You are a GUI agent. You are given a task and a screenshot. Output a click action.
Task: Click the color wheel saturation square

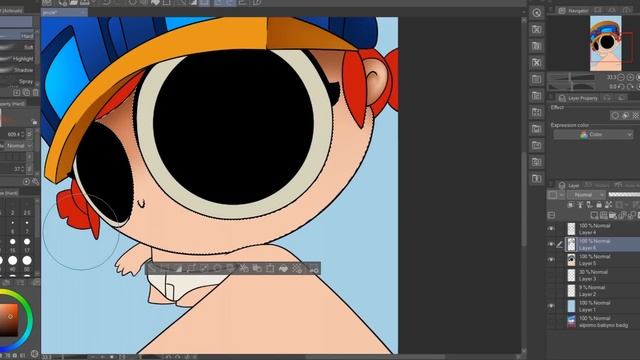pyautogui.click(x=9, y=320)
